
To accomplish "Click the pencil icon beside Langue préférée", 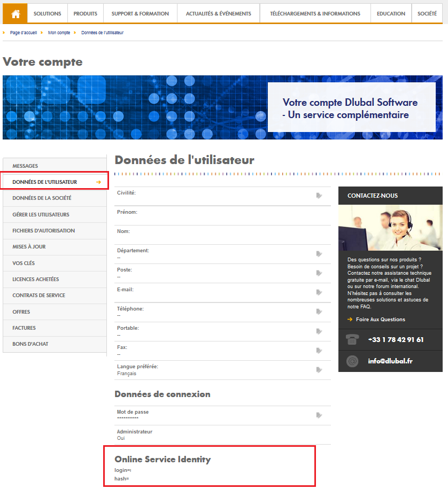I will (x=319, y=369).
